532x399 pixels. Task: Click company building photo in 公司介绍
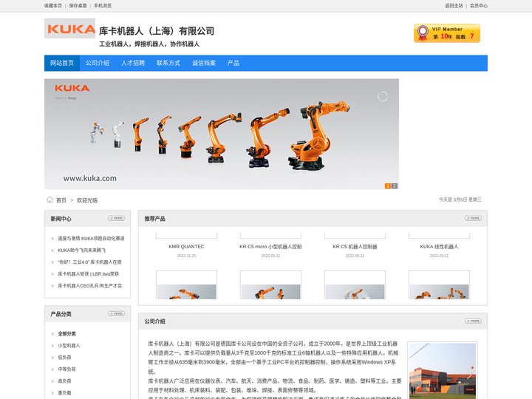[443, 371]
